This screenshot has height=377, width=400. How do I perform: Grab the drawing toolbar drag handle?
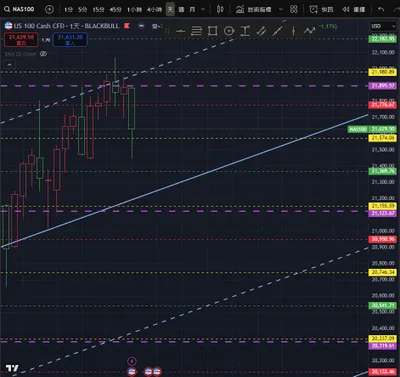pos(167,31)
